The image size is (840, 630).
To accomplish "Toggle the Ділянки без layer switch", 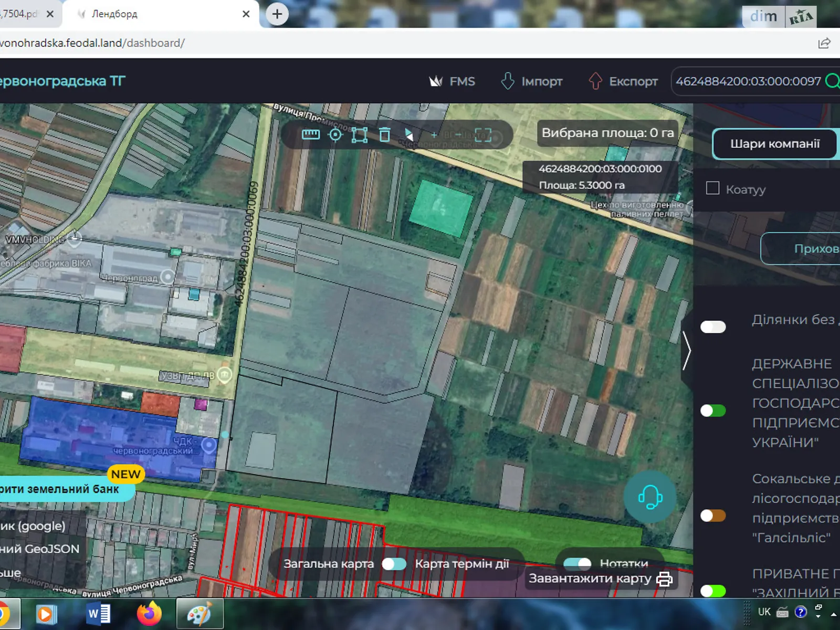I will (x=713, y=327).
